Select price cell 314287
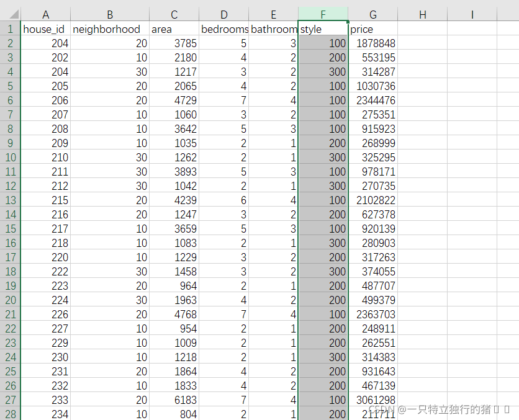The width and height of the screenshot is (519, 420). tap(372, 71)
